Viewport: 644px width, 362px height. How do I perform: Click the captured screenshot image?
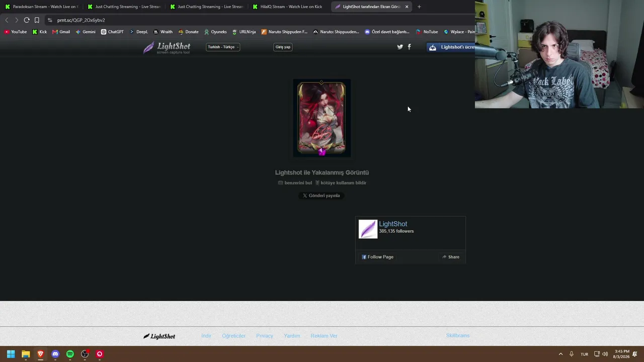click(322, 118)
